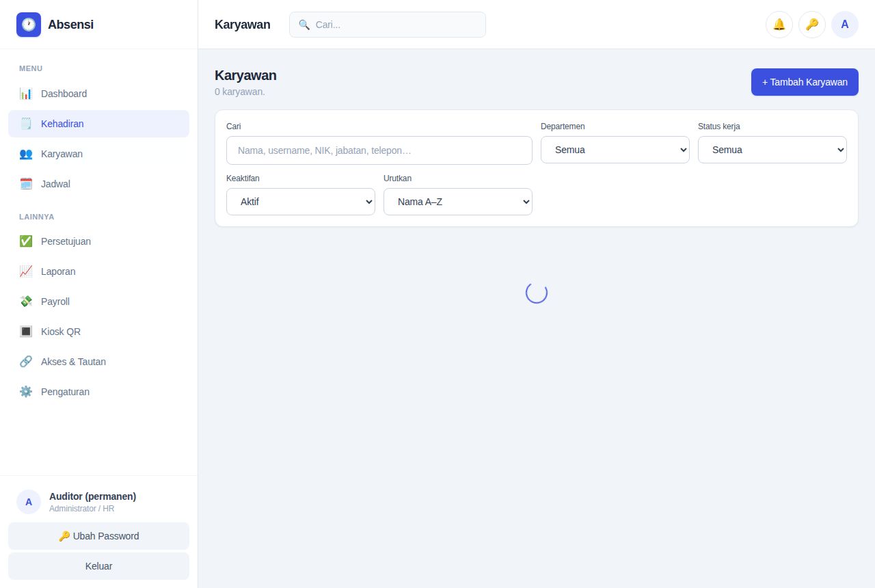This screenshot has height=588, width=875.
Task: Click the Tambah Karyawan button
Action: coord(805,82)
